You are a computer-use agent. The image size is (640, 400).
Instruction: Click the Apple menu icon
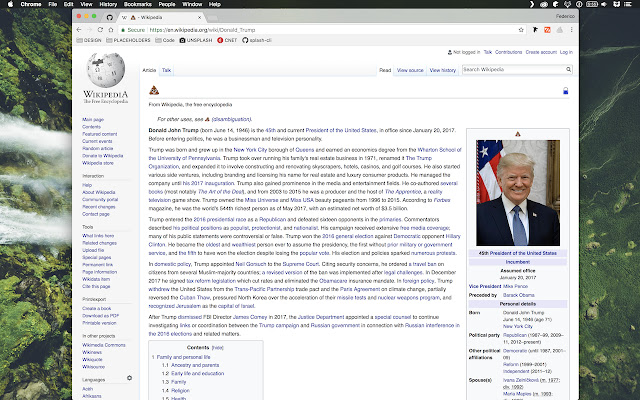[11, 4]
